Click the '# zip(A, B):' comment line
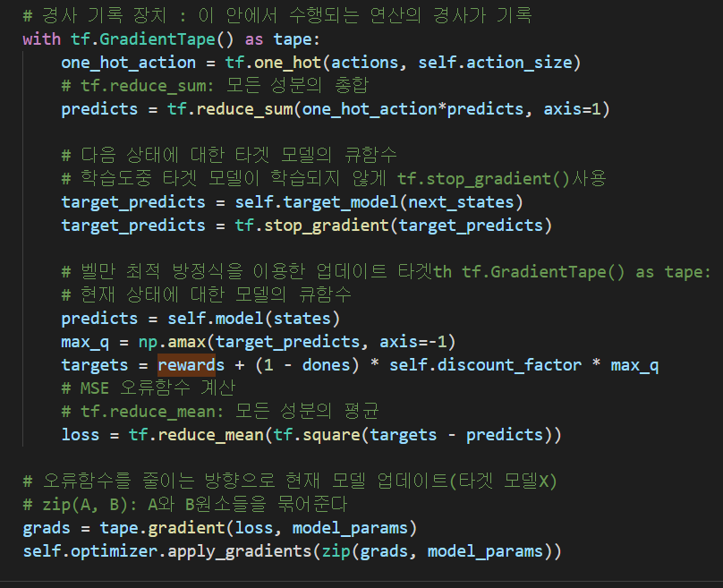 point(185,505)
